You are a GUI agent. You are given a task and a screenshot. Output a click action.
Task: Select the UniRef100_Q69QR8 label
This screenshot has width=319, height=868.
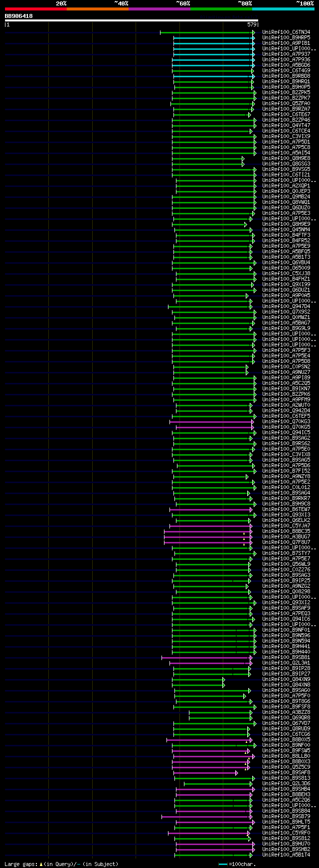click(286, 718)
